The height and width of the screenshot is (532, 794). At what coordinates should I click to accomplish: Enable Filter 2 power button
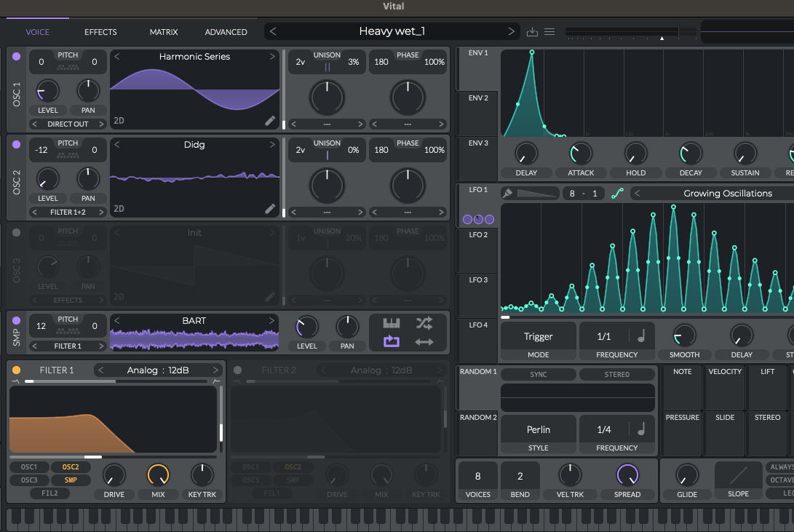pyautogui.click(x=238, y=370)
